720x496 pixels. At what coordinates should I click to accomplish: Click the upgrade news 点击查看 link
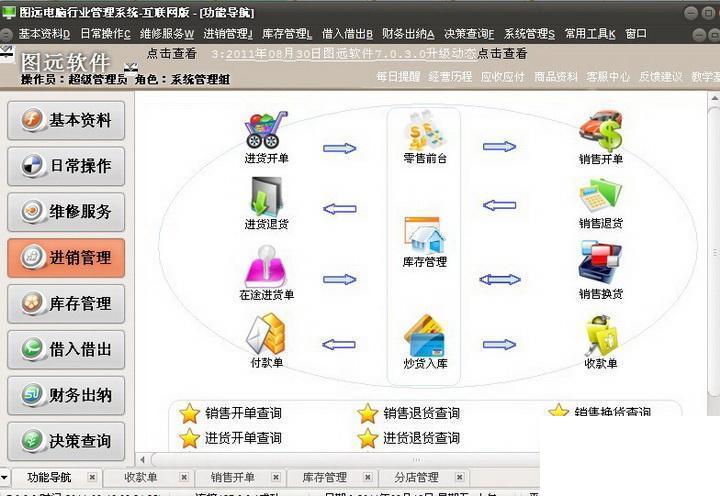point(502,54)
